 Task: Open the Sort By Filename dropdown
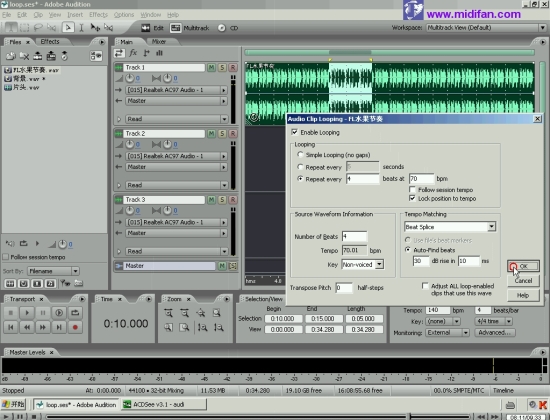[75, 271]
